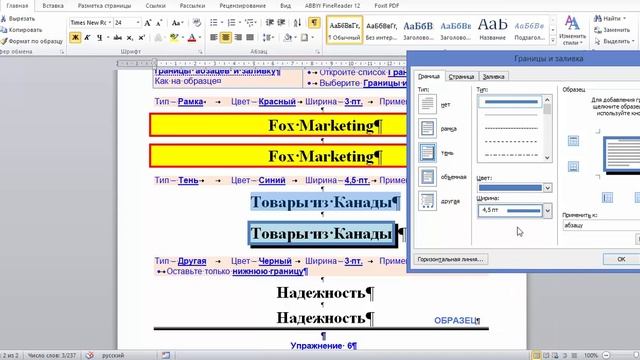The image size is (640, 360).
Task: Click Вырезать (cut) in clipboard group
Action: (x=18, y=19)
